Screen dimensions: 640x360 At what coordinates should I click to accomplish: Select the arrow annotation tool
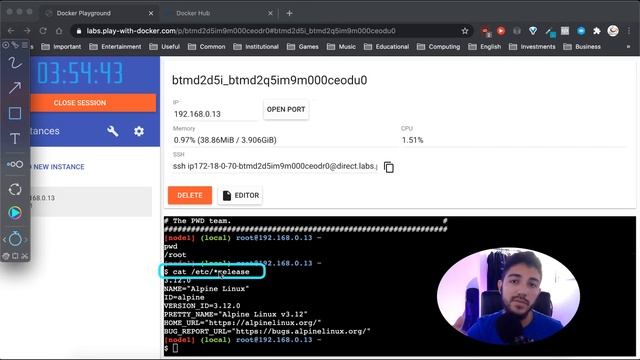tap(15, 88)
